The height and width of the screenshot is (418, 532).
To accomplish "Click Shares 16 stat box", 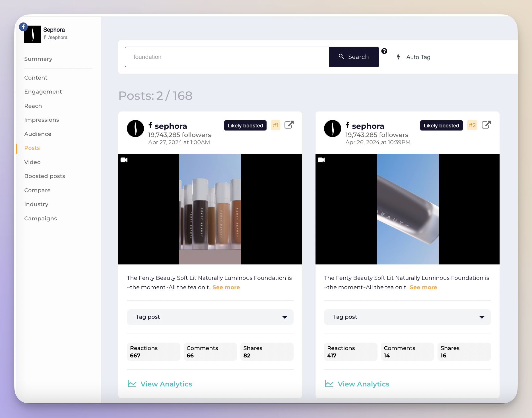I will (464, 352).
